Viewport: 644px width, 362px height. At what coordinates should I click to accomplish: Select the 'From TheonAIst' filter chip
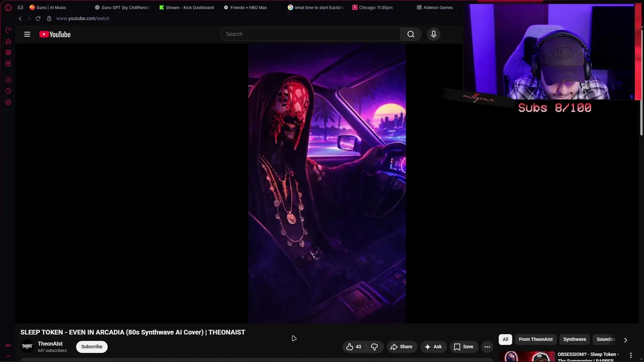pyautogui.click(x=535, y=339)
